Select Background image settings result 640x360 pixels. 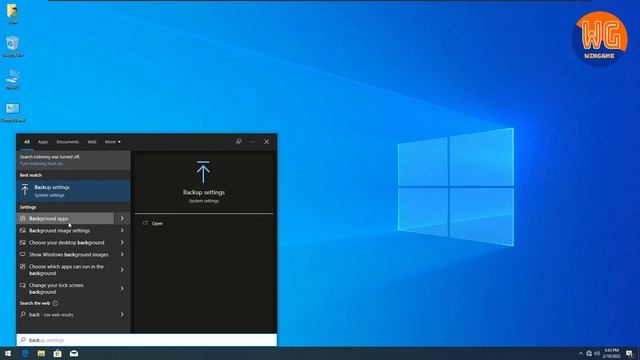[65, 231]
